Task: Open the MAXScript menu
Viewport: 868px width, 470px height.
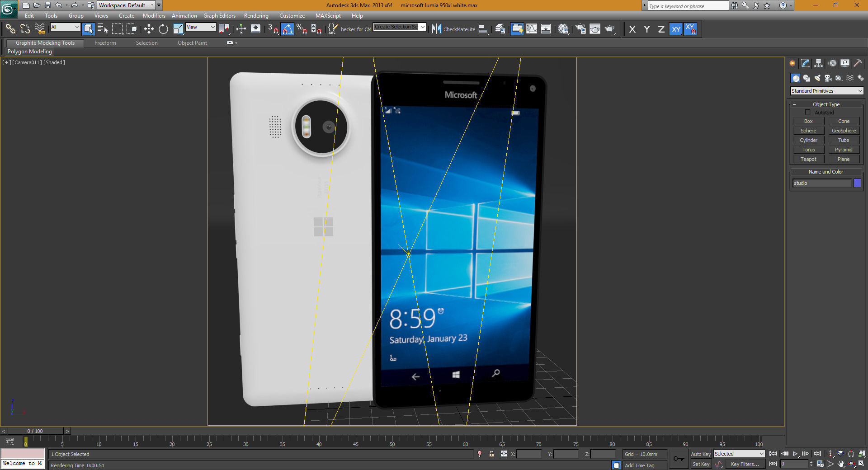Action: pyautogui.click(x=328, y=16)
